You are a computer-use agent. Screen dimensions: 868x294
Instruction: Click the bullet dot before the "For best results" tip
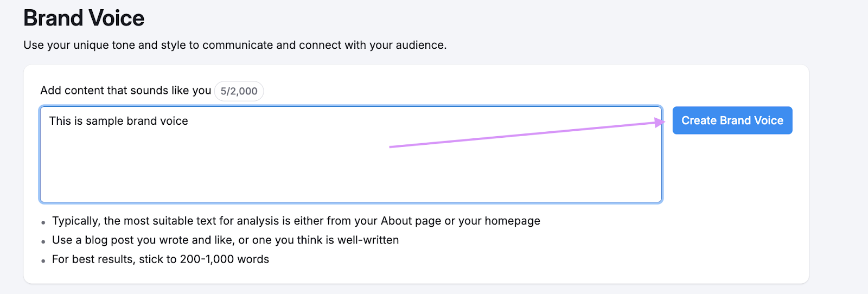(43, 261)
